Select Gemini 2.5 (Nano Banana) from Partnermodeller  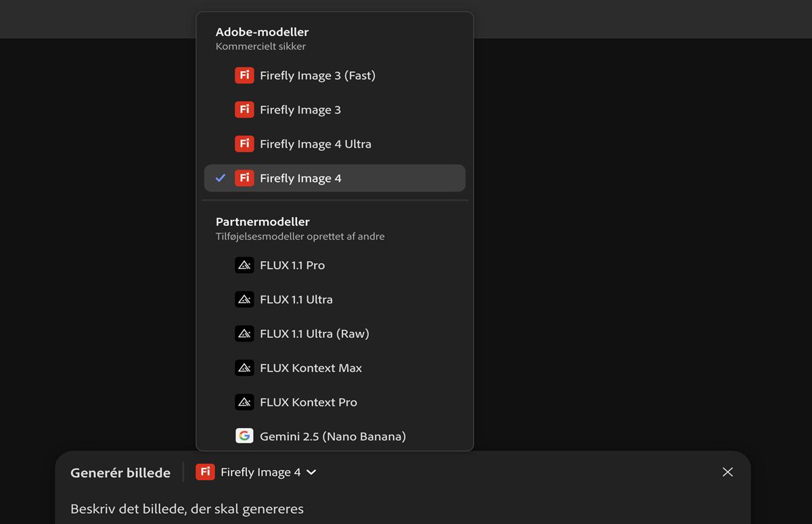[x=333, y=436]
